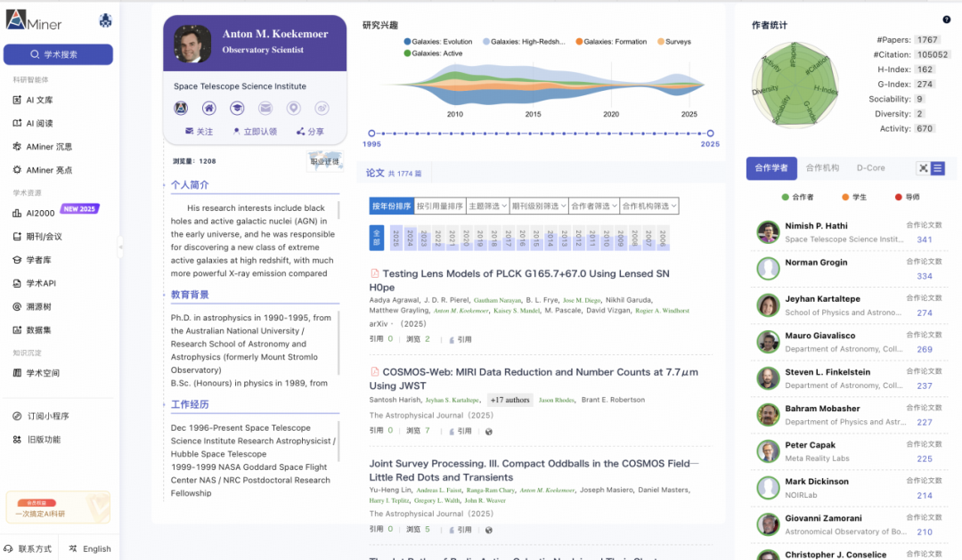
Task: Open the 合作者筛选 dropdown
Action: (x=594, y=206)
